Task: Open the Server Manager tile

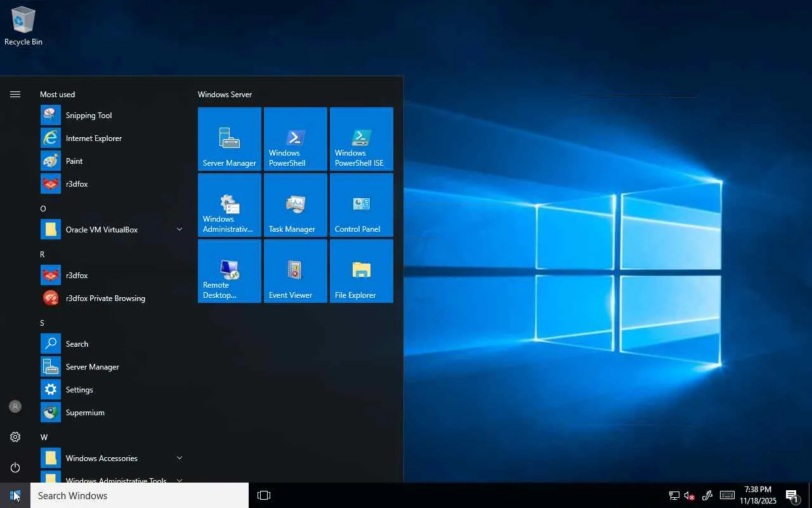Action: point(230,139)
